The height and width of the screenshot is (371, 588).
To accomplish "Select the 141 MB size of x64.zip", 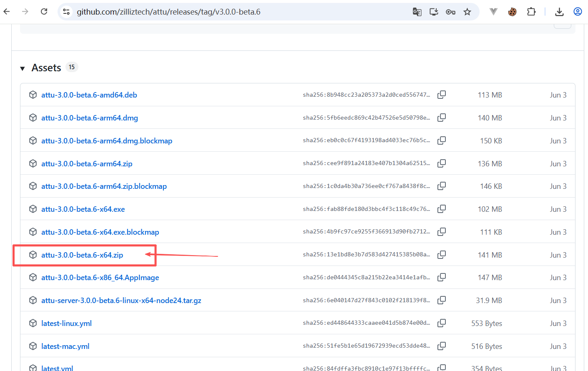I will coord(490,255).
